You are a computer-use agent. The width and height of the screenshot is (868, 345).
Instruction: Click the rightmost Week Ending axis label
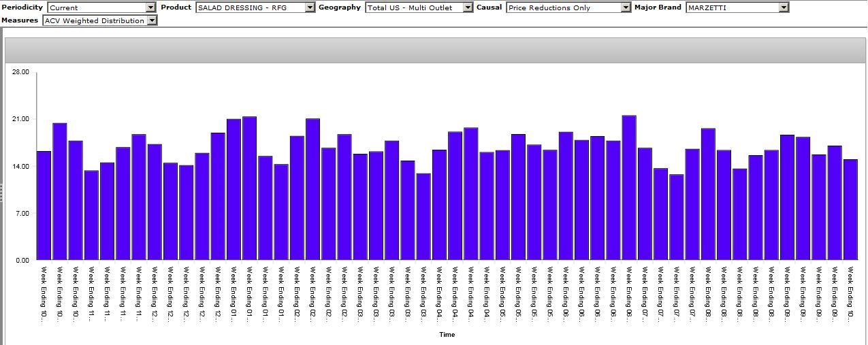[850, 293]
